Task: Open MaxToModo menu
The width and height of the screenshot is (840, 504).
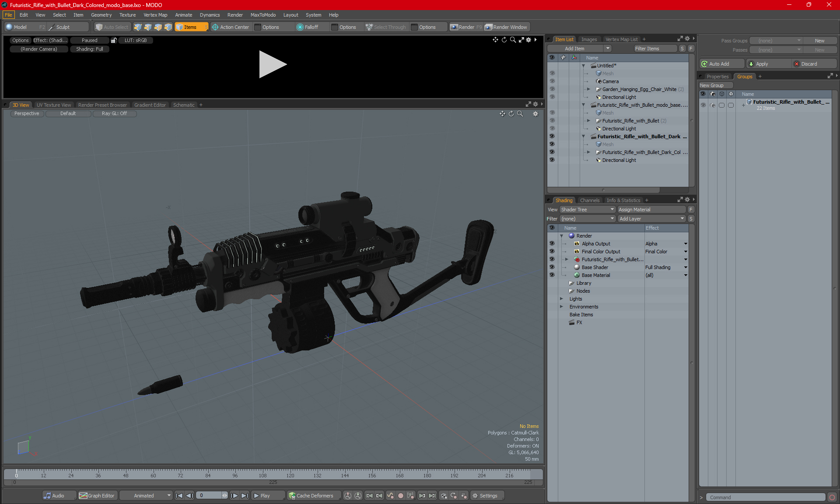Action: (x=263, y=15)
